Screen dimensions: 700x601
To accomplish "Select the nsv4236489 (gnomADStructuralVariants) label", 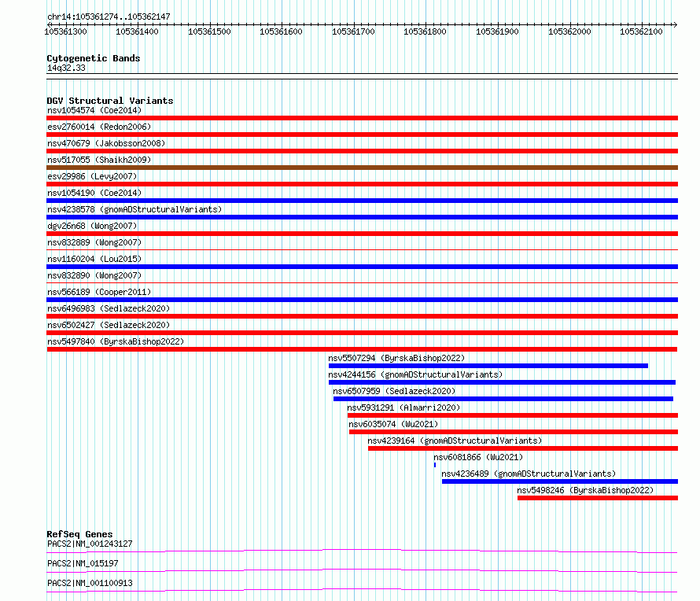I will pos(529,474).
